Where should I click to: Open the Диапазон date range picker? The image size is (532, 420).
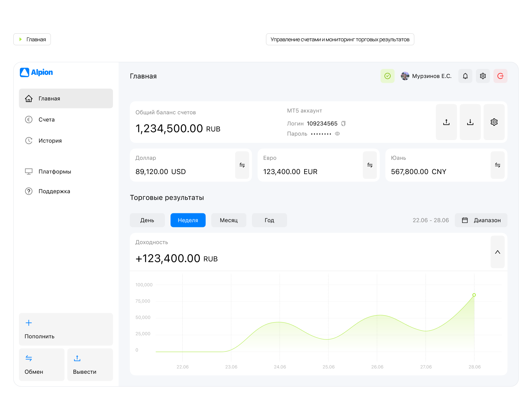pos(481,220)
